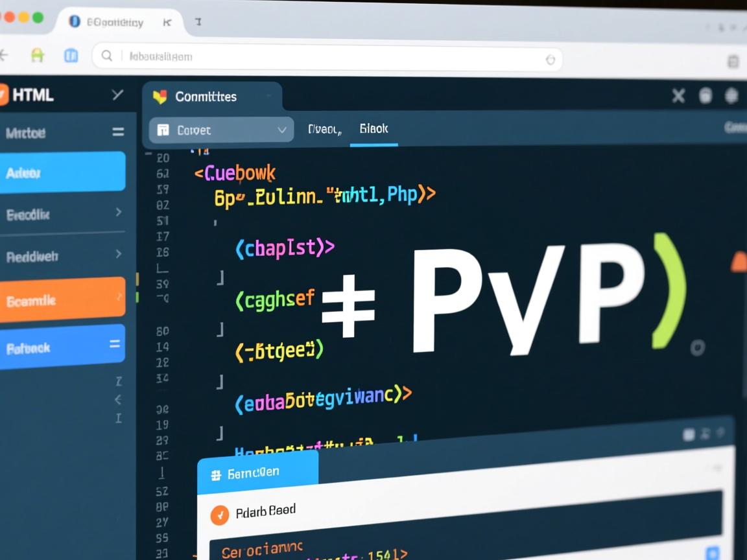Expand the Reddweh sidebar item
The height and width of the screenshot is (560, 747).
coord(118,254)
